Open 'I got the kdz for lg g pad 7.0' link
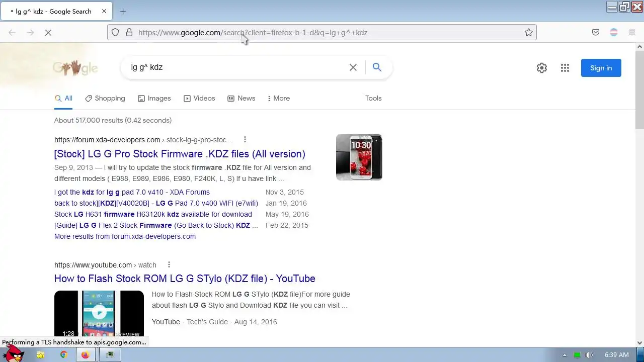Screen dimensions: 644x362 point(132,192)
